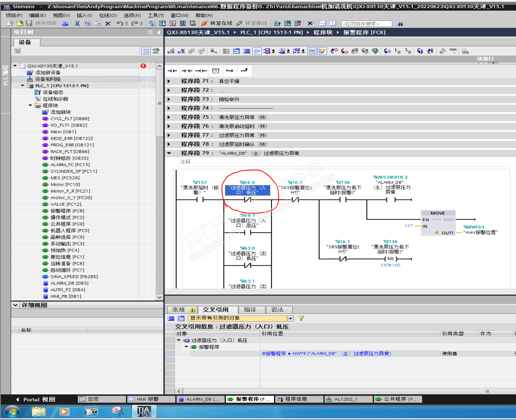Open the Windows Start menu
This screenshot has height=420, width=516.
[x=12, y=411]
